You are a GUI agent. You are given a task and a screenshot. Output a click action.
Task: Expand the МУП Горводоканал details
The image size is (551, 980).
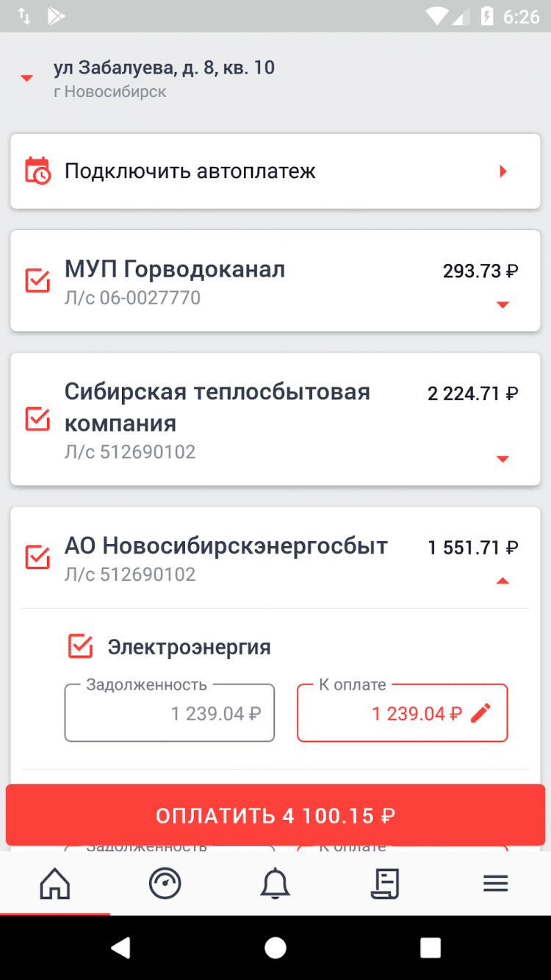click(x=503, y=304)
